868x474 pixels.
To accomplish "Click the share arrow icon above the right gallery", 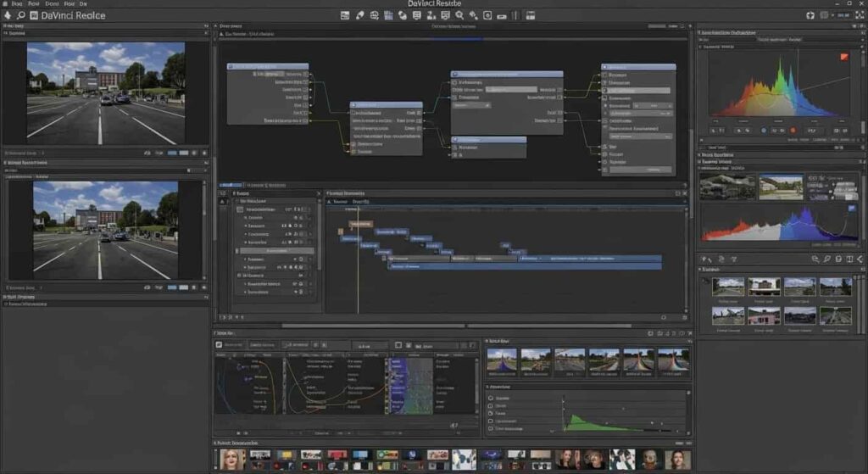I will click(860, 259).
